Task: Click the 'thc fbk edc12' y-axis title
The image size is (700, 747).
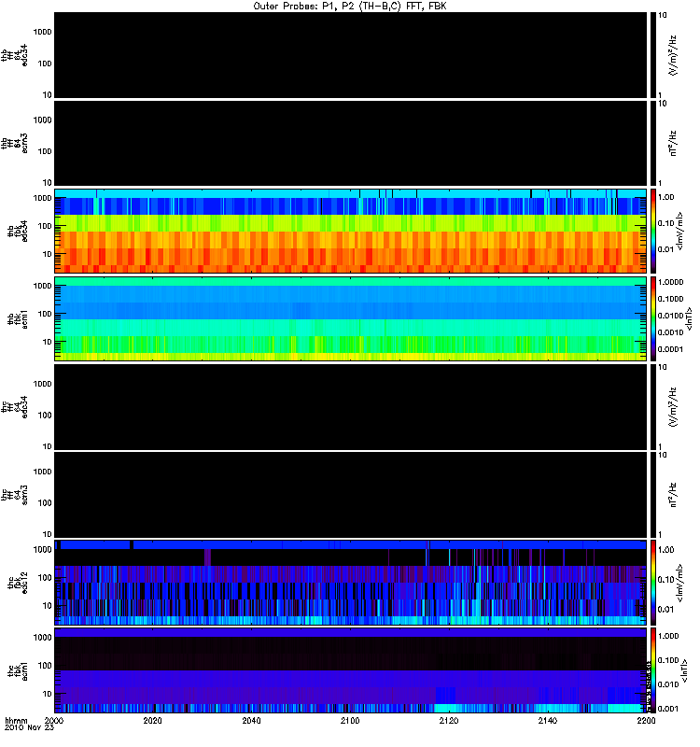Action: [x=18, y=583]
